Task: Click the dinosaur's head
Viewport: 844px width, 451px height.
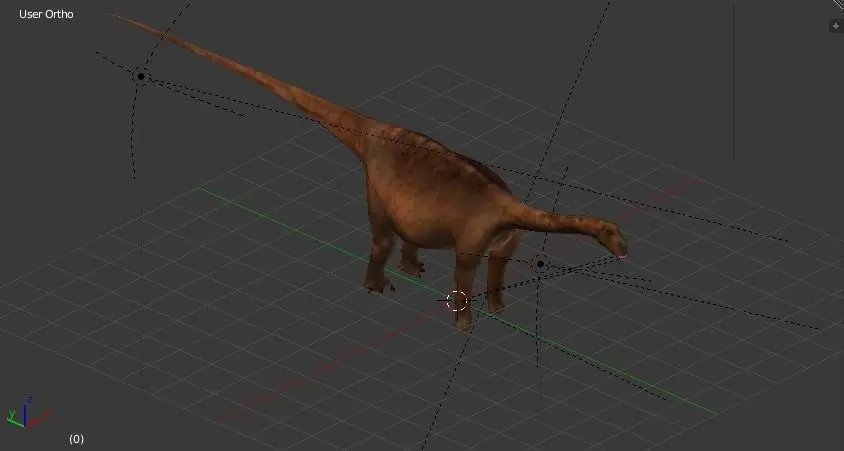Action: pyautogui.click(x=613, y=241)
